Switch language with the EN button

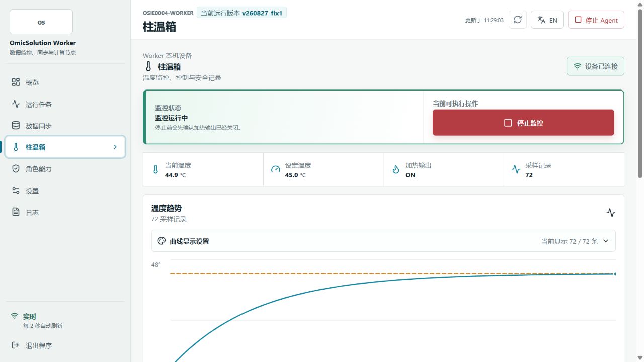click(x=547, y=20)
